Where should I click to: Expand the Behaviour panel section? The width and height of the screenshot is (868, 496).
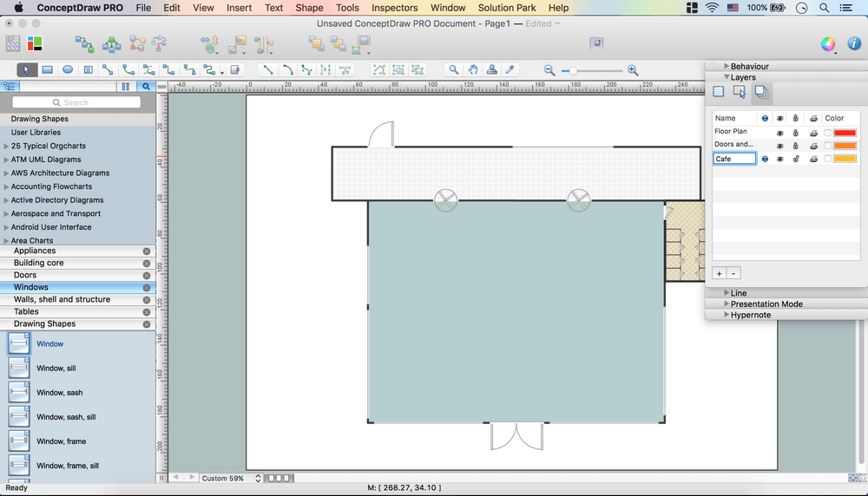pos(727,67)
